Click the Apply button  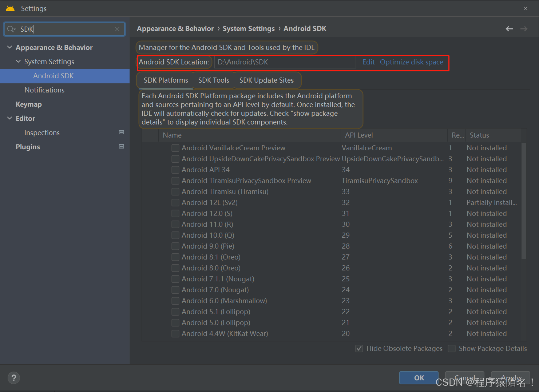[511, 378]
